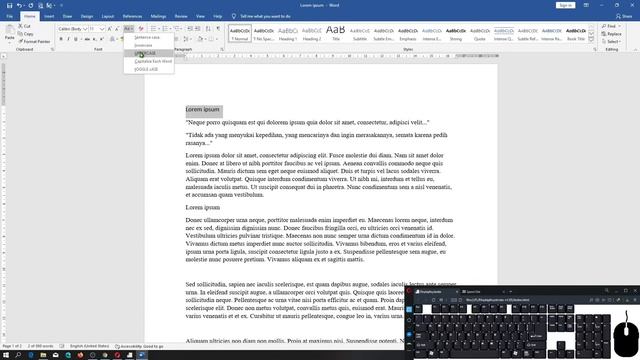Toggle strikethrough formatting

tap(87, 39)
